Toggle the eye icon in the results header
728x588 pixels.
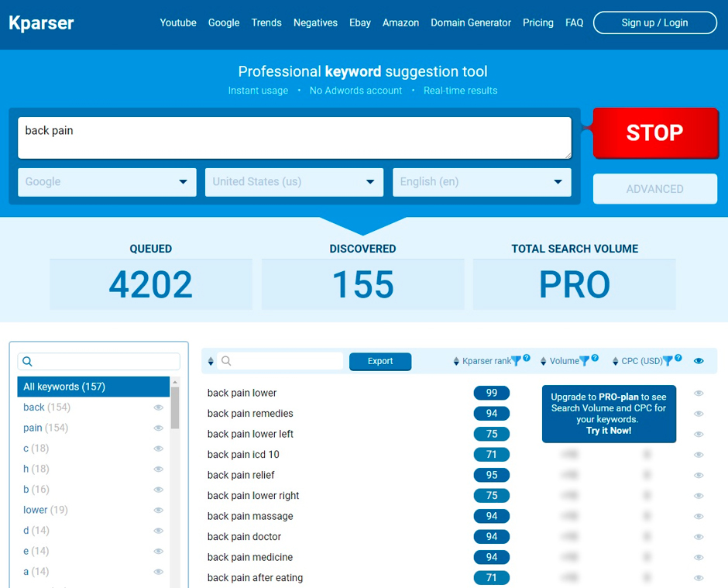tap(699, 361)
